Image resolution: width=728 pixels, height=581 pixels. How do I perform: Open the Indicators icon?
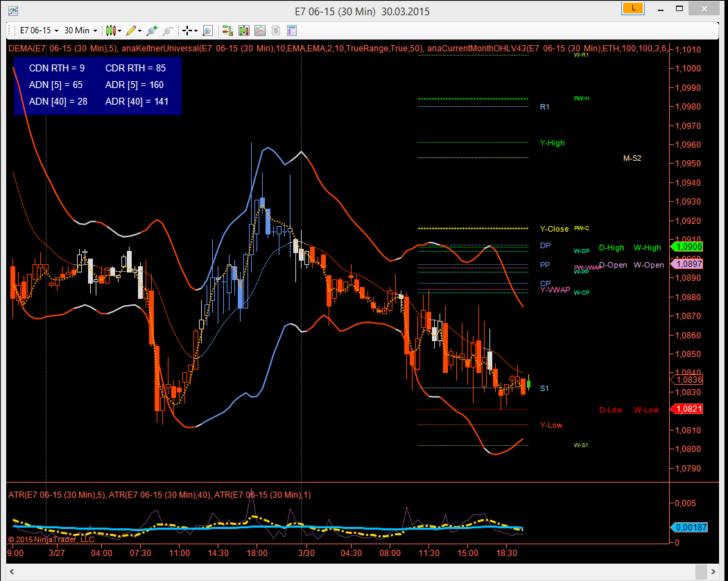click(x=260, y=31)
